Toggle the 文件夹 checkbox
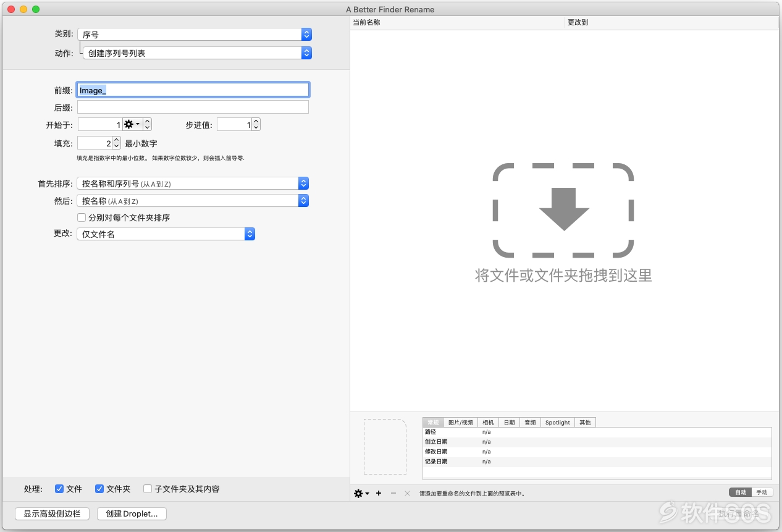 coord(99,489)
